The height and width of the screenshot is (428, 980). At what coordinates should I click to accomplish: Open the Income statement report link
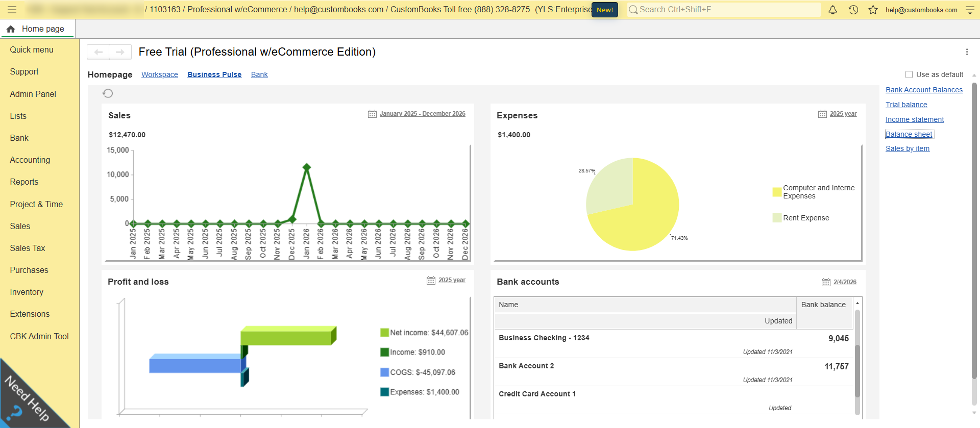(914, 119)
